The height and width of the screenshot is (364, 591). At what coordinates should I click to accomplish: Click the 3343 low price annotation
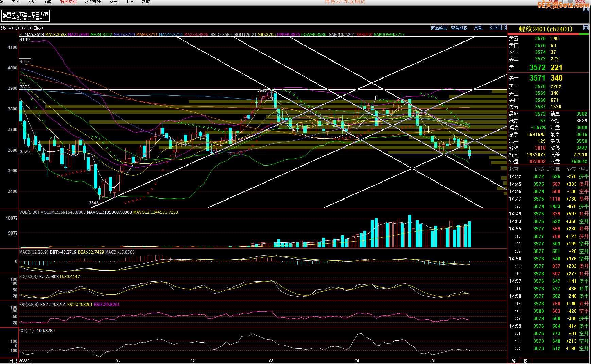click(x=93, y=203)
